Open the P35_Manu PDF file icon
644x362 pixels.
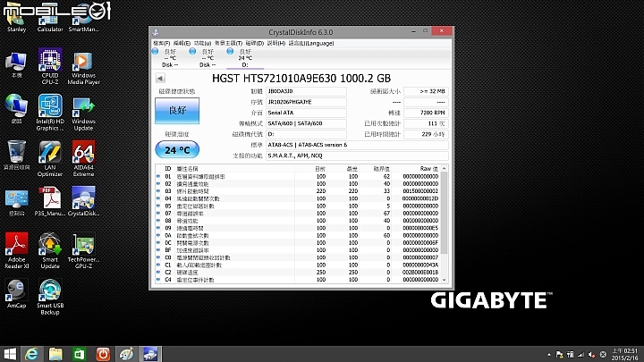pos(50,201)
